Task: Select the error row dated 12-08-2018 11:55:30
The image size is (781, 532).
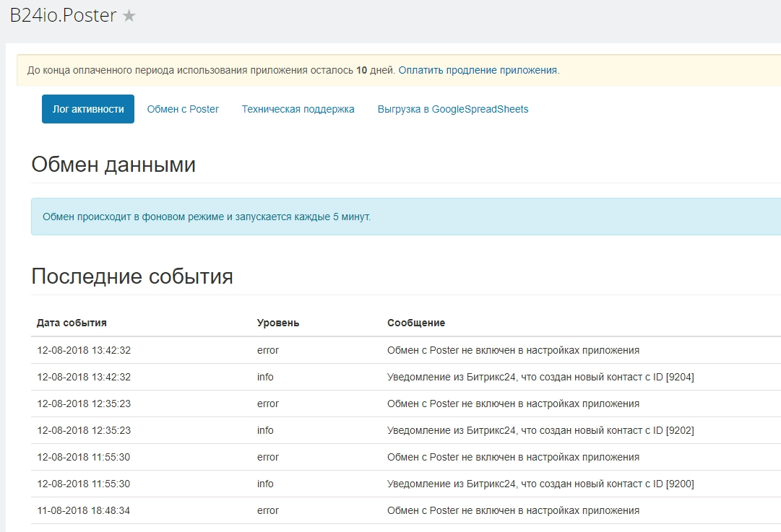Action: coord(289,457)
